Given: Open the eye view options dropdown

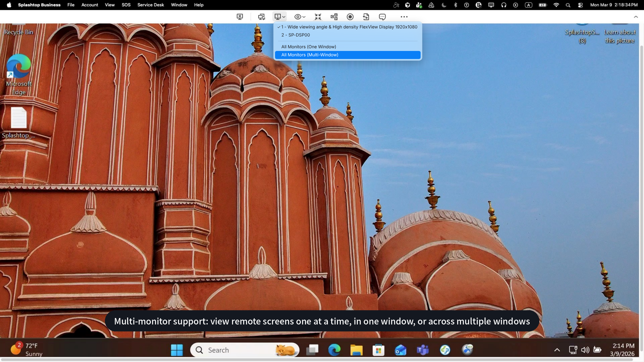Looking at the screenshot, I should coord(300,17).
